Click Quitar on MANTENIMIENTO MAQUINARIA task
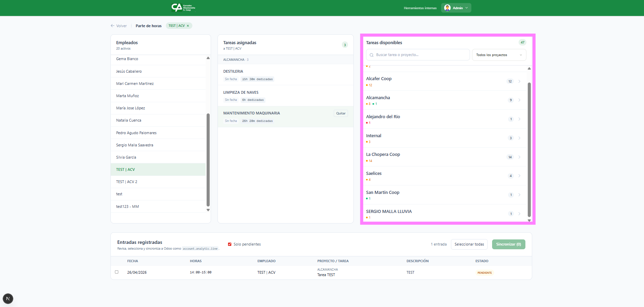 point(341,113)
